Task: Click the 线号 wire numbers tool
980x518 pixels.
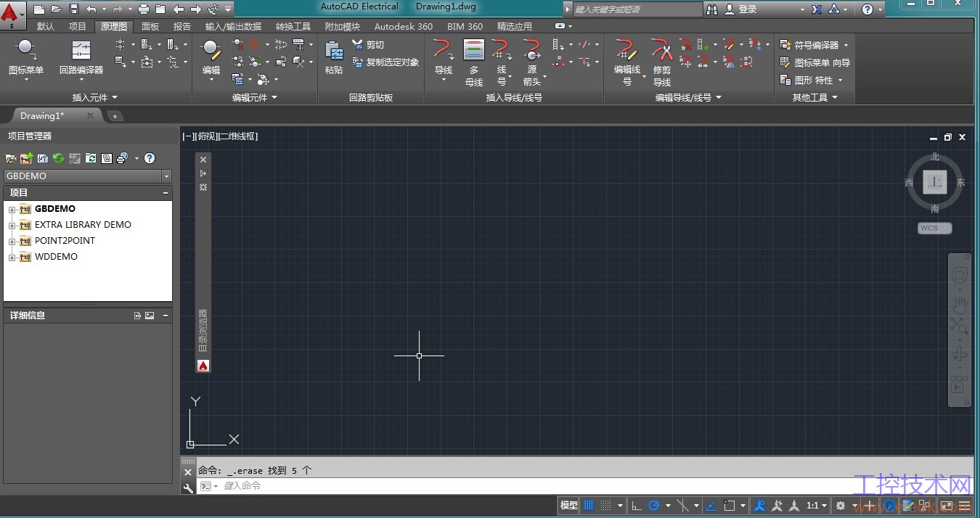Action: (502, 62)
